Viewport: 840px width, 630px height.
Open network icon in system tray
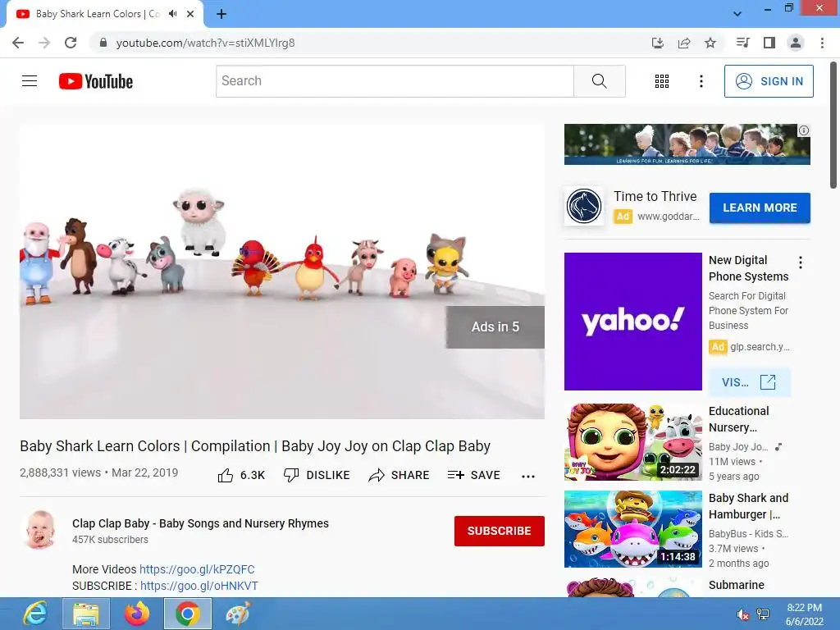click(763, 614)
